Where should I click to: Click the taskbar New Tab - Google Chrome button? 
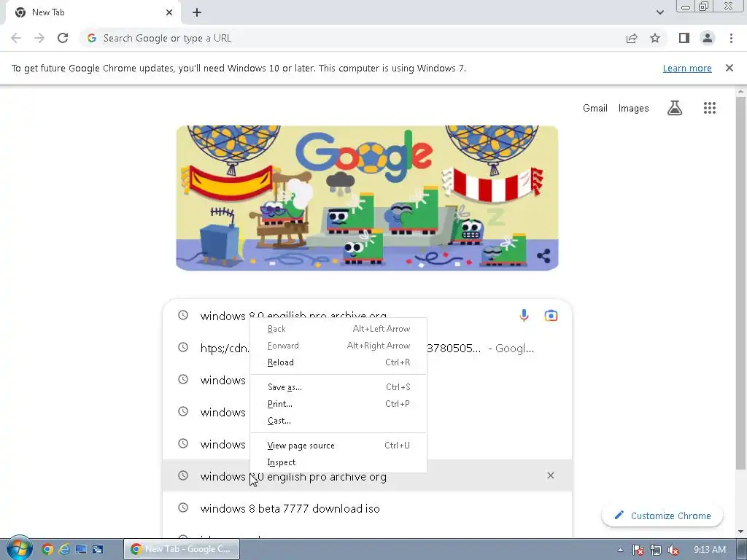182,549
